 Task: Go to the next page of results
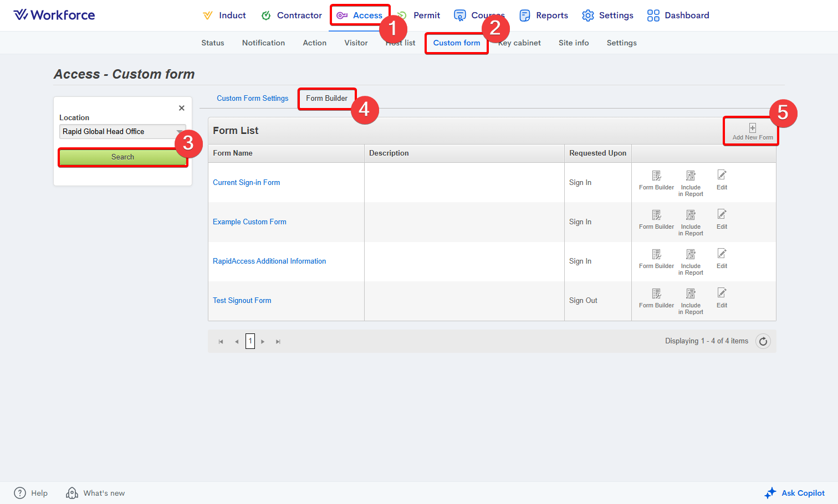tap(263, 342)
